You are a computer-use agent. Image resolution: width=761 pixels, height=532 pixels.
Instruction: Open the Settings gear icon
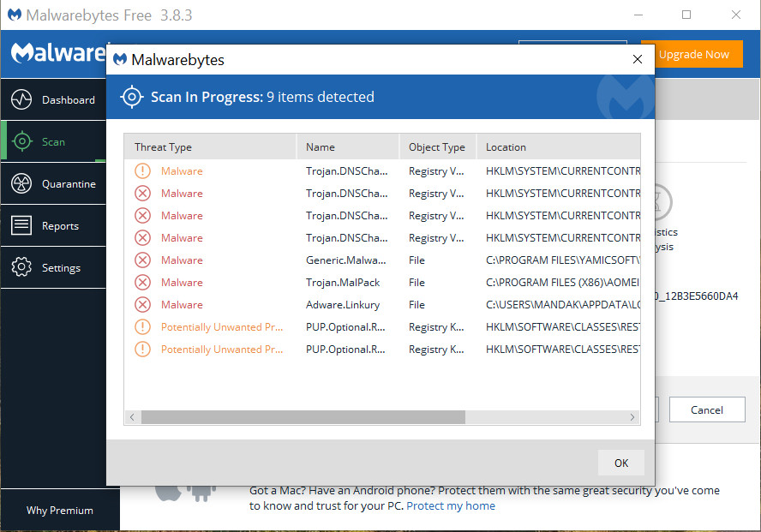21,267
